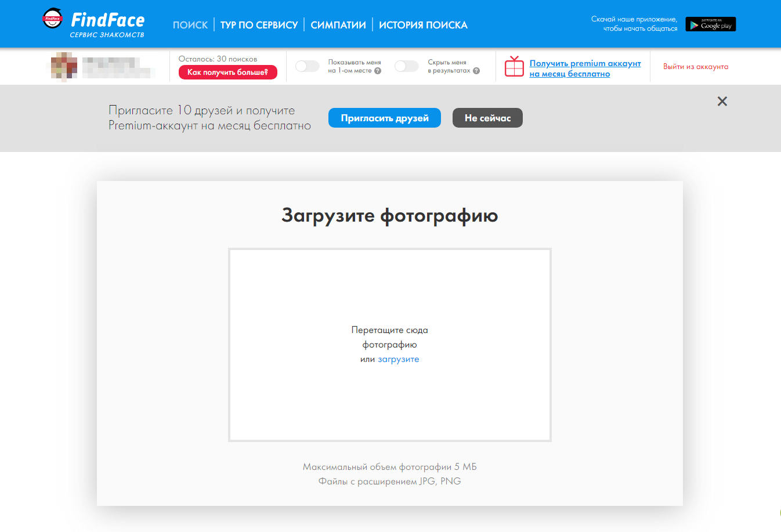Click the red gift box icon
781x532 pixels.
(x=514, y=67)
